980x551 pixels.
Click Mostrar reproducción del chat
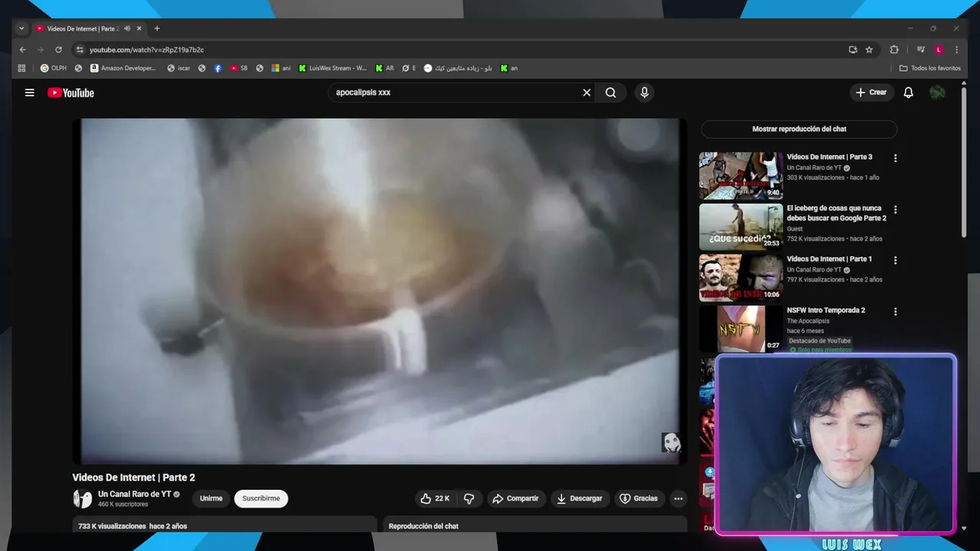799,129
